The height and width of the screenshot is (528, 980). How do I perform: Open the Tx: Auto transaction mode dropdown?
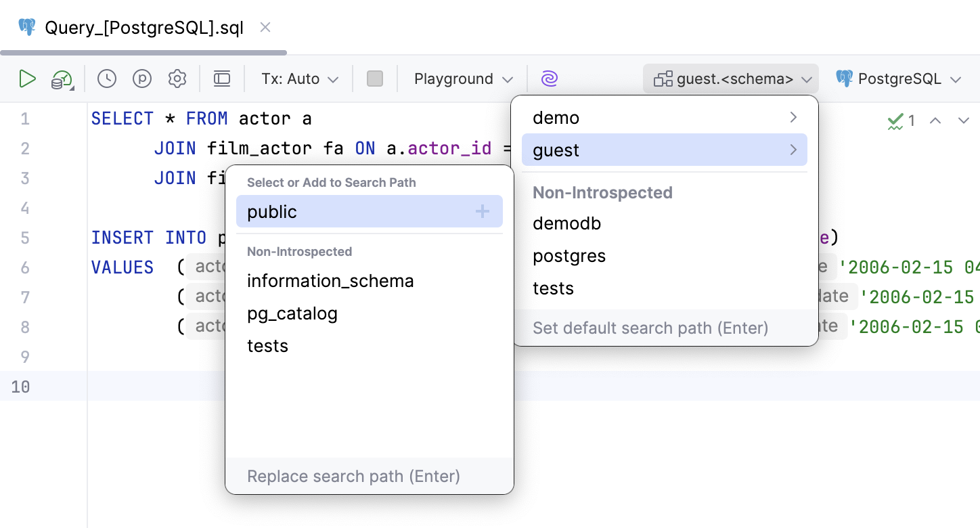coord(298,79)
